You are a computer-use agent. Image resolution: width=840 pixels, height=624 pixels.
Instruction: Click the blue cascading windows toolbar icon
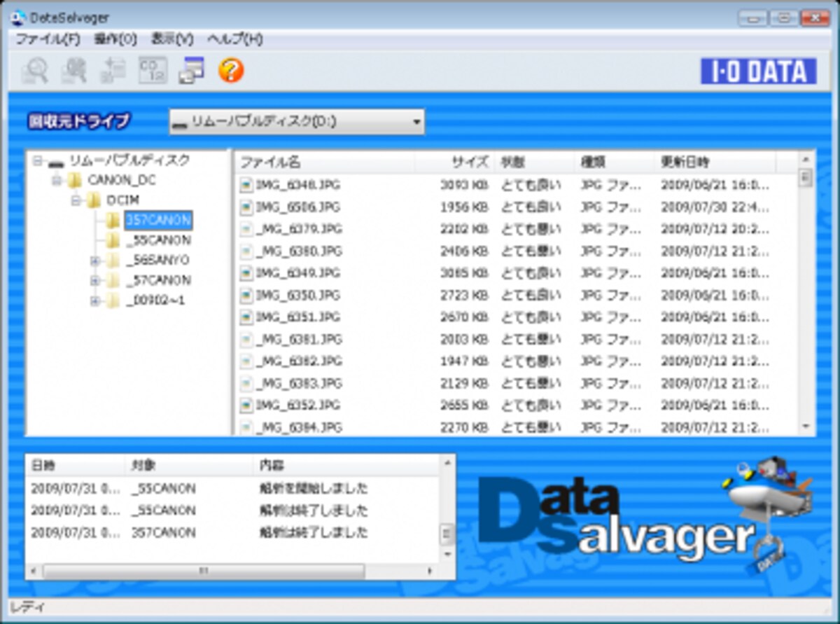(x=191, y=70)
